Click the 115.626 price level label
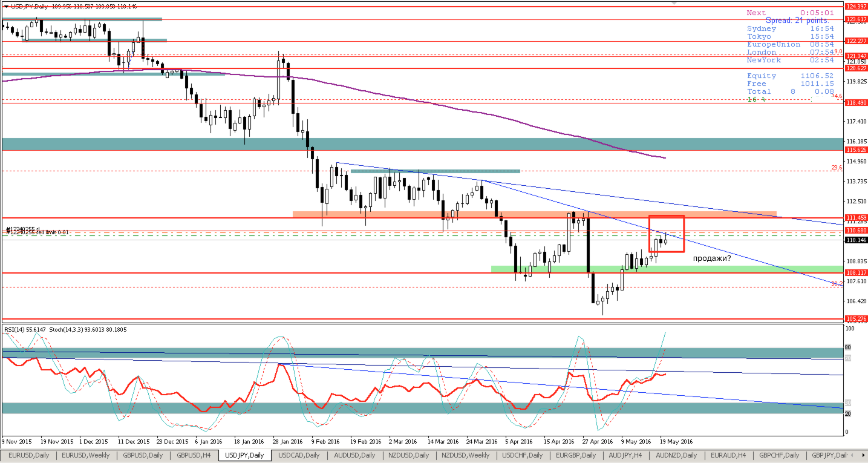This screenshot has width=868, height=463. (x=855, y=149)
